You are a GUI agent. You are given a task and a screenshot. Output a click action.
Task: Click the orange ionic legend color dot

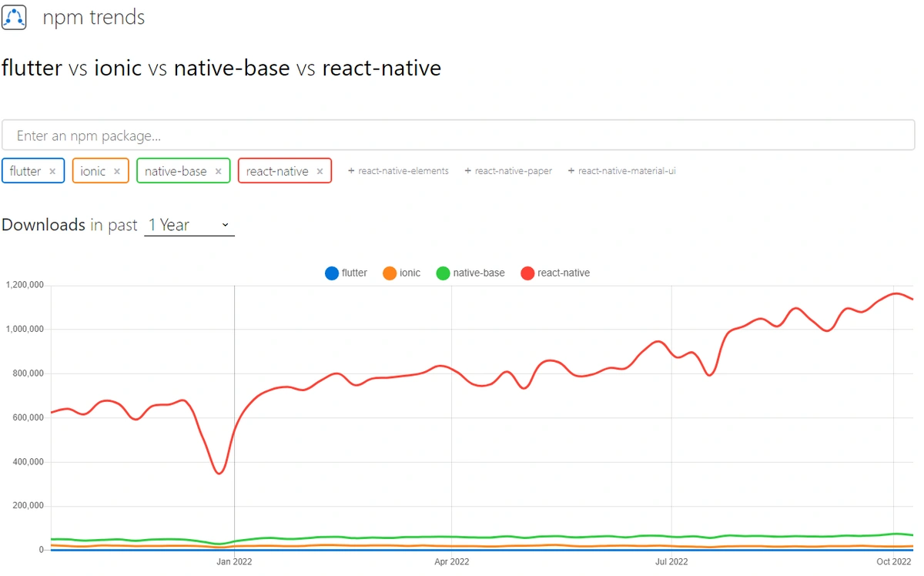tap(390, 273)
